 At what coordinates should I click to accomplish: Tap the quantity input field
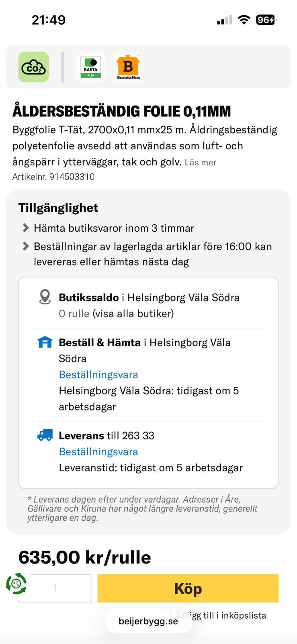pyautogui.click(x=55, y=588)
